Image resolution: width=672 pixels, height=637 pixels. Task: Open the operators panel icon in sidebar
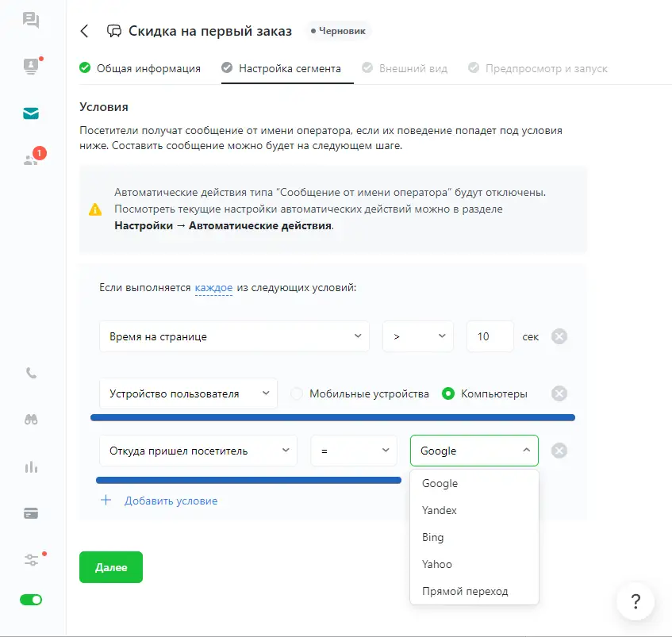[31, 67]
